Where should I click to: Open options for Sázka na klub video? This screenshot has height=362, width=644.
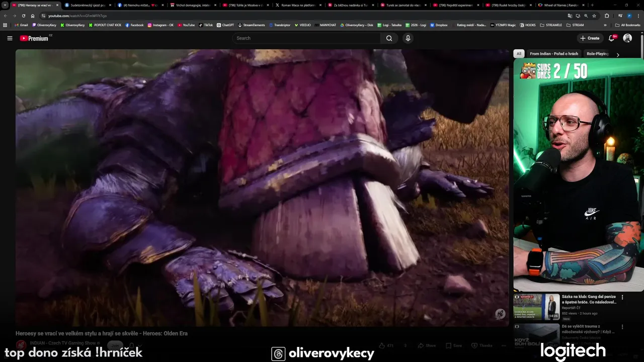(622, 297)
